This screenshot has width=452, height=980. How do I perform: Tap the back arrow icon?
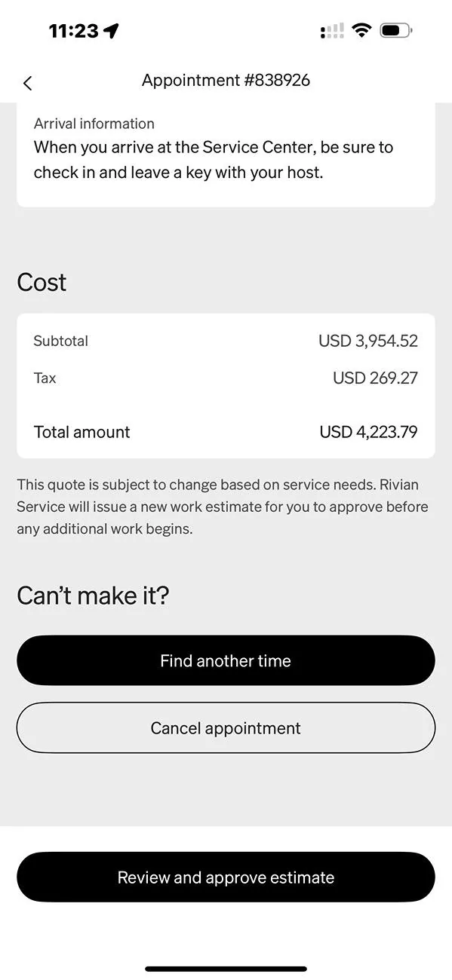(x=28, y=83)
